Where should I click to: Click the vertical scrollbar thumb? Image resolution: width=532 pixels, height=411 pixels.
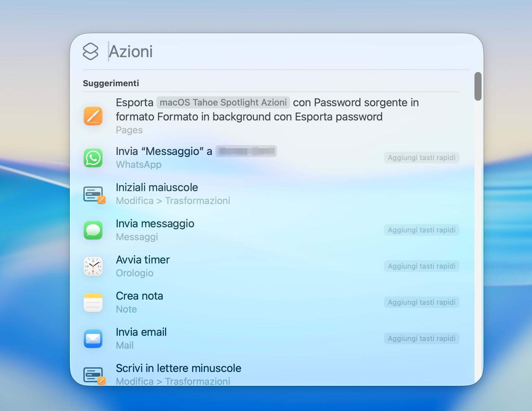478,86
